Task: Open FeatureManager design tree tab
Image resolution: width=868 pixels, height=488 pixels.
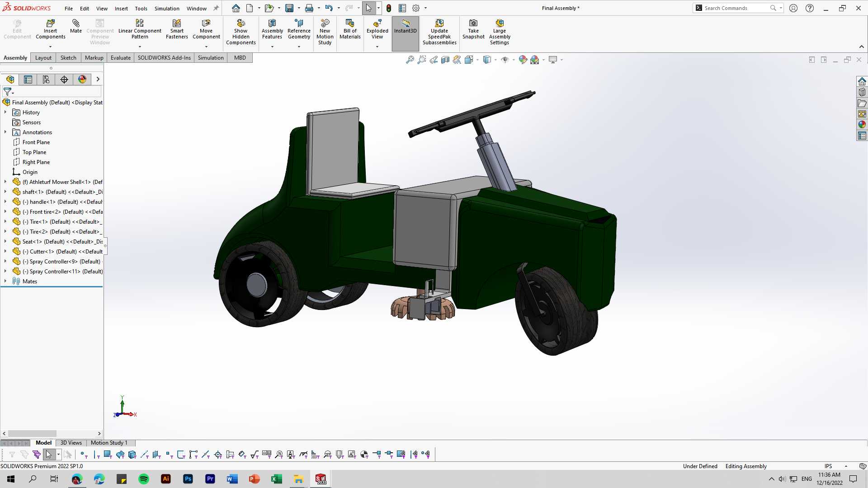Action: click(10, 80)
